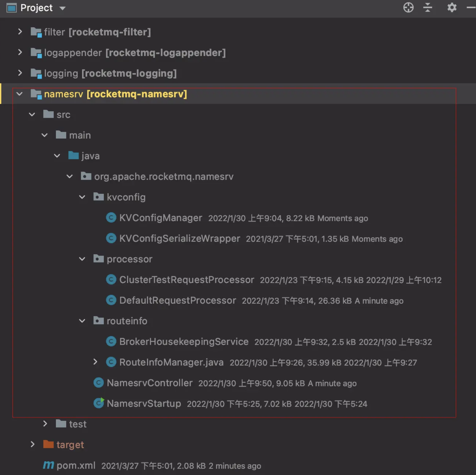The height and width of the screenshot is (475, 476).
Task: Click the pom.xml Maven file icon
Action: click(48, 465)
